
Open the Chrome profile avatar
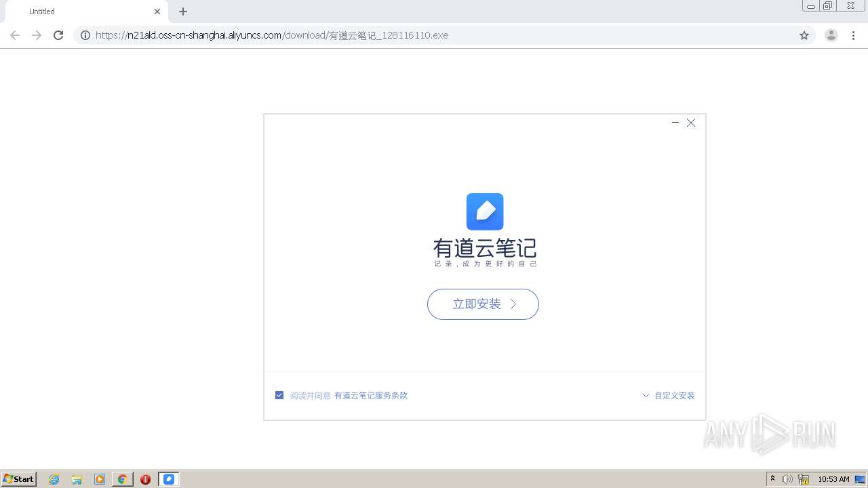[831, 35]
